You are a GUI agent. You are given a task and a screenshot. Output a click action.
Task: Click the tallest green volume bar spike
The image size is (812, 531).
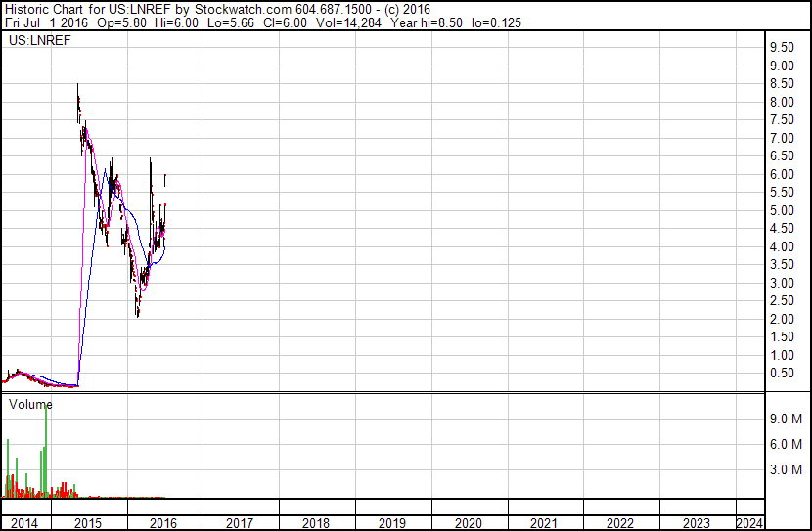click(x=46, y=449)
